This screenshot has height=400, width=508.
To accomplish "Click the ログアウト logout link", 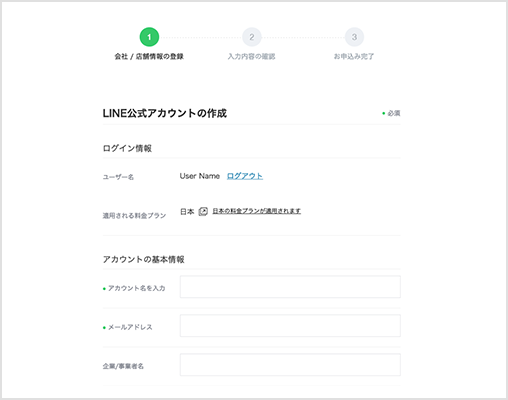I will tap(245, 176).
